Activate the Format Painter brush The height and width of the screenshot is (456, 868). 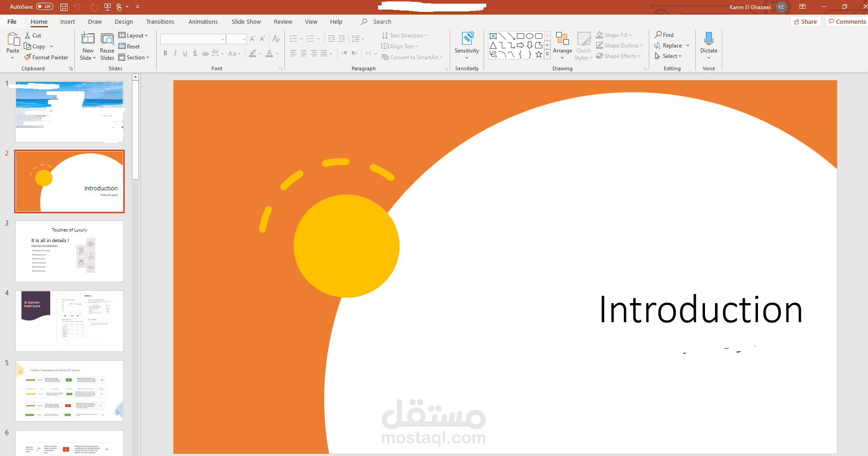(x=46, y=57)
